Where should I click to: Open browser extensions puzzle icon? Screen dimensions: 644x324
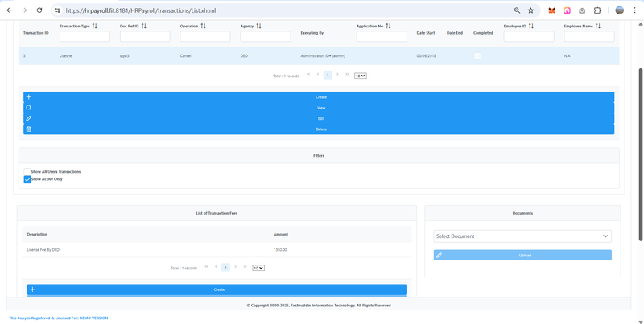[597, 10]
